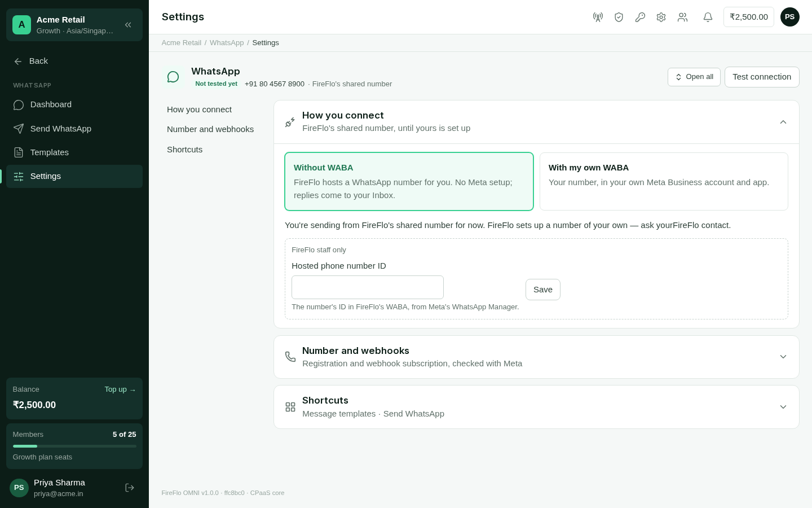The height and width of the screenshot is (508, 812).
Task: Go Back from the WhatsApp menu
Action: (74, 61)
